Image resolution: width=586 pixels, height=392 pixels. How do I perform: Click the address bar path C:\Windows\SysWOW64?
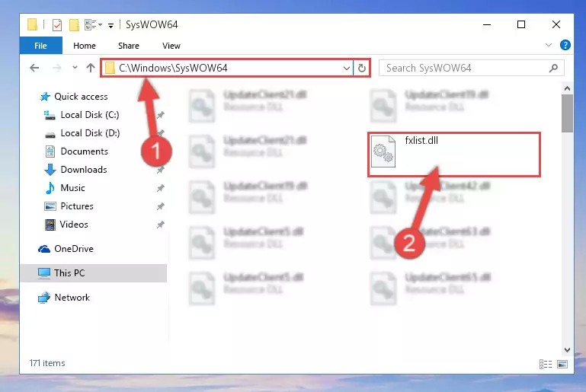pyautogui.click(x=173, y=68)
